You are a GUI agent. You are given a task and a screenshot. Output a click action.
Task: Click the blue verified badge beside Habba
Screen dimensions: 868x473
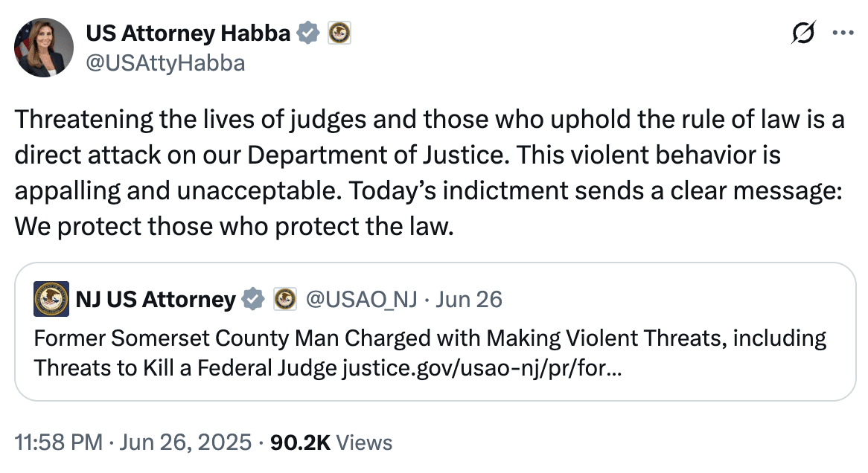308,33
